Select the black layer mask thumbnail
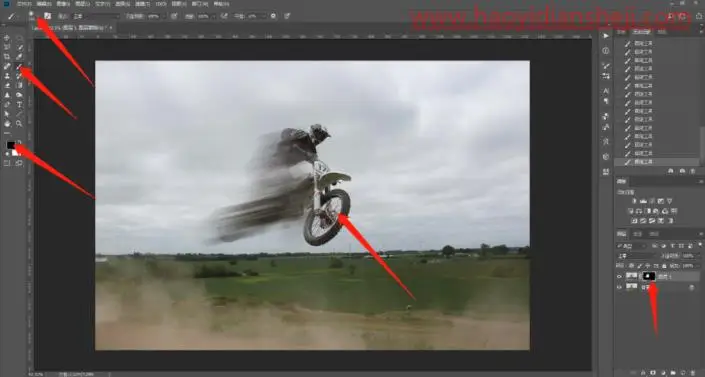This screenshot has width=705, height=377. (649, 276)
